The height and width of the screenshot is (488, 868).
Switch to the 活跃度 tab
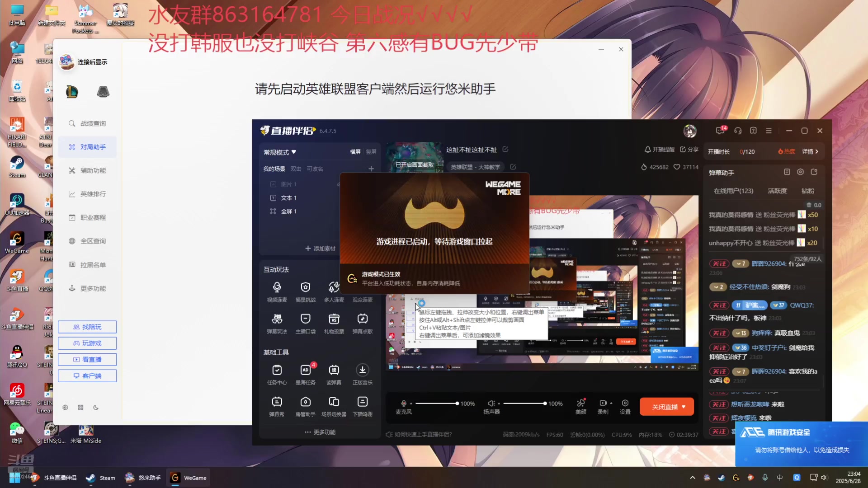click(x=777, y=191)
